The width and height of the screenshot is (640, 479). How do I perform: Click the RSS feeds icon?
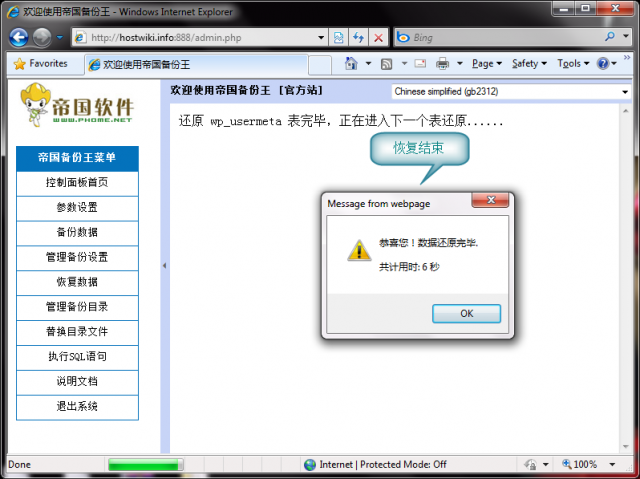[x=386, y=63]
